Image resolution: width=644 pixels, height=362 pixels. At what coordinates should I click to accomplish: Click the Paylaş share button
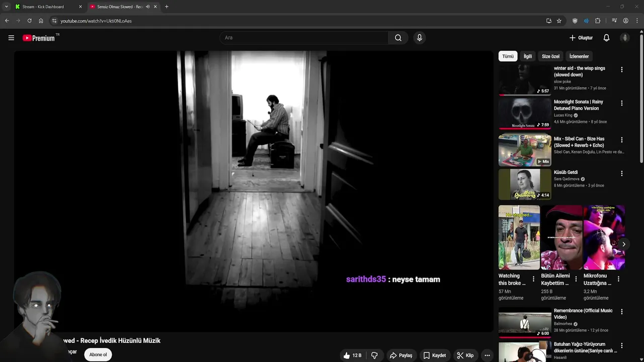click(x=401, y=355)
